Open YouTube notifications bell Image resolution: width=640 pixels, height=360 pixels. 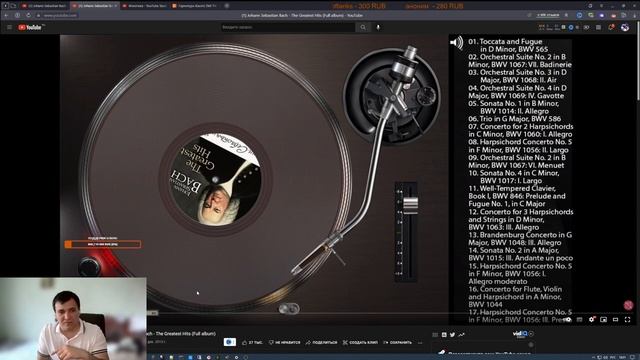(611, 27)
